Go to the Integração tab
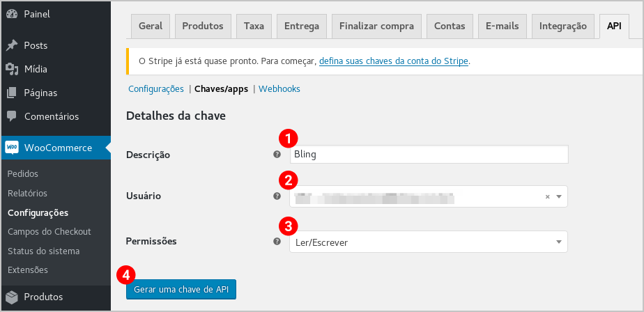The image size is (644, 312). coord(563,26)
